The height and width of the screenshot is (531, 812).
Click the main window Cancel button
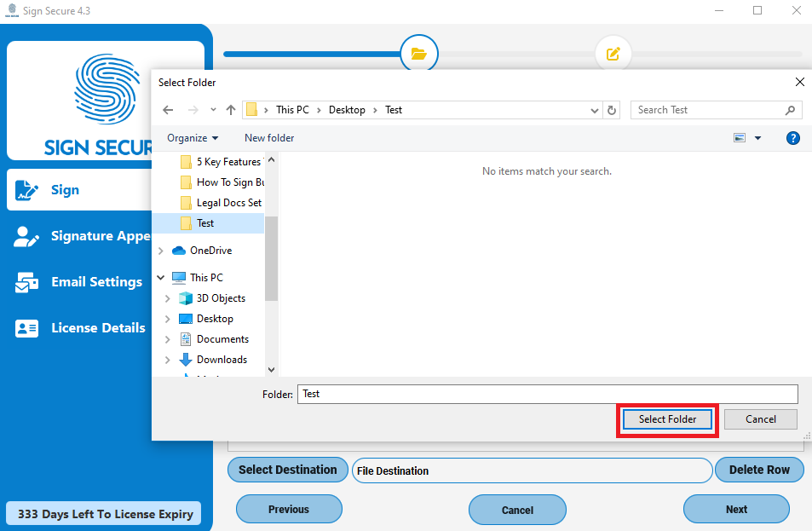click(x=517, y=510)
